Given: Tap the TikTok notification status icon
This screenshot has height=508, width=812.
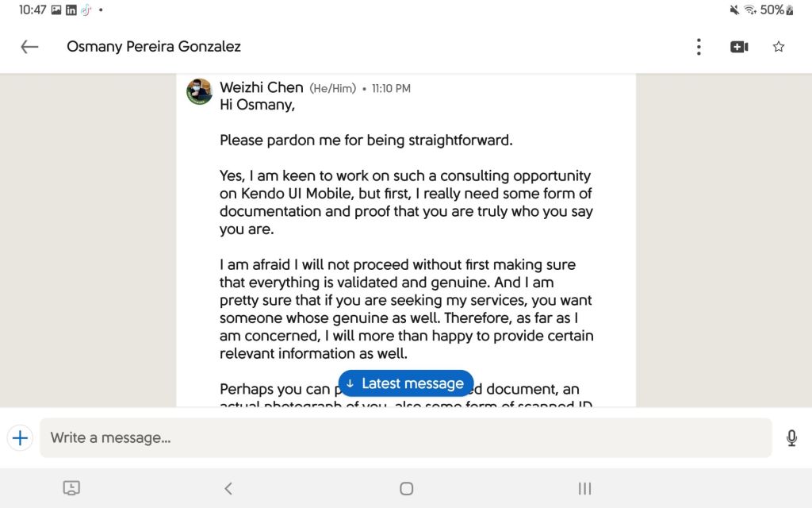Looking at the screenshot, I should (86, 10).
